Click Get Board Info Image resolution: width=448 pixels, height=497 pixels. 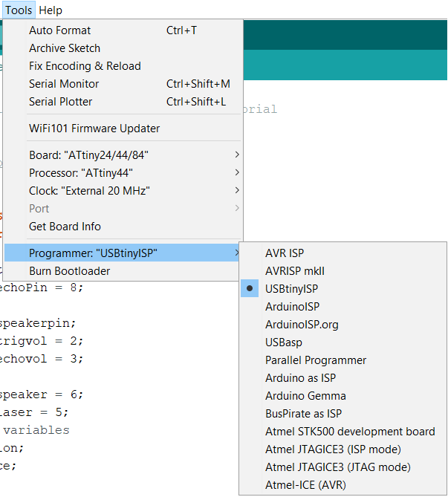pos(65,227)
